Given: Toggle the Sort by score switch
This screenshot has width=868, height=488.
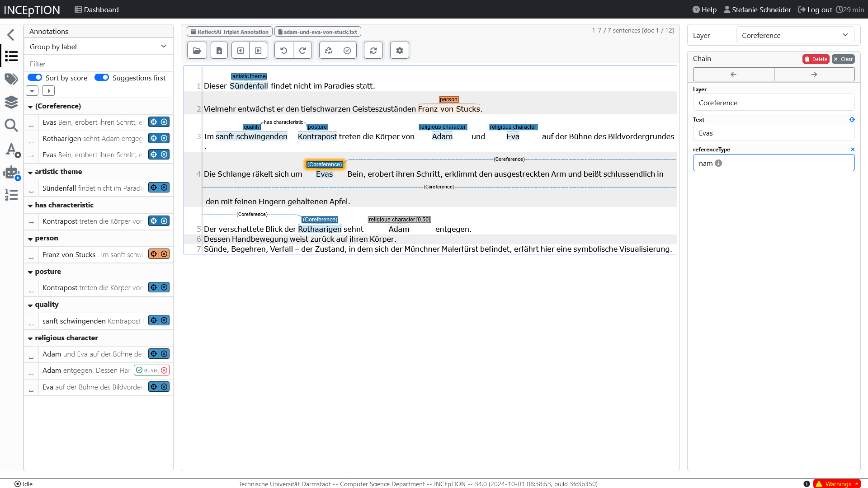Looking at the screenshot, I should [35, 78].
